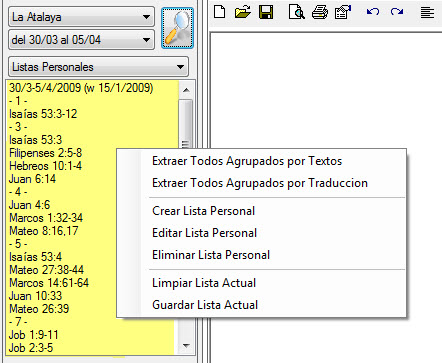
Task: Select the Juan 6:14 entry
Action: pyautogui.click(x=32, y=179)
